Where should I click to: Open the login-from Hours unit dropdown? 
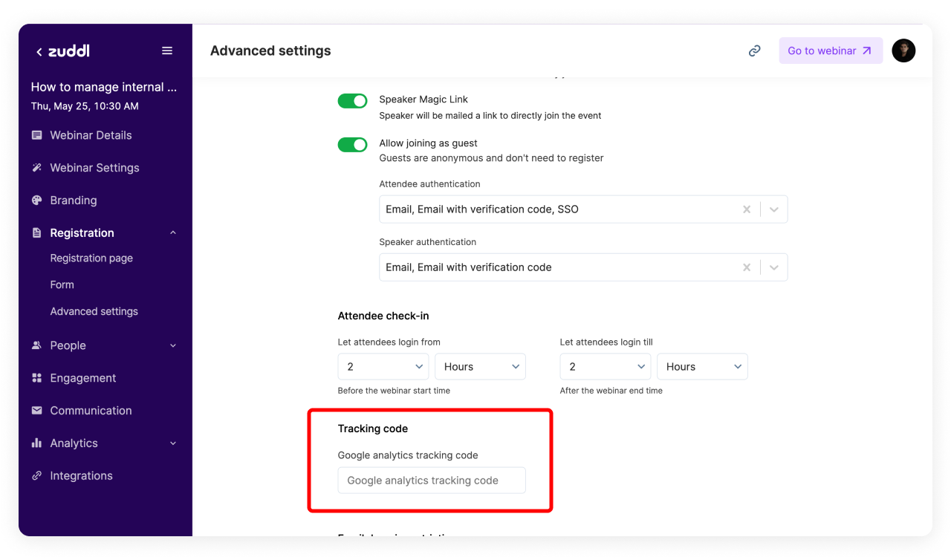(480, 367)
